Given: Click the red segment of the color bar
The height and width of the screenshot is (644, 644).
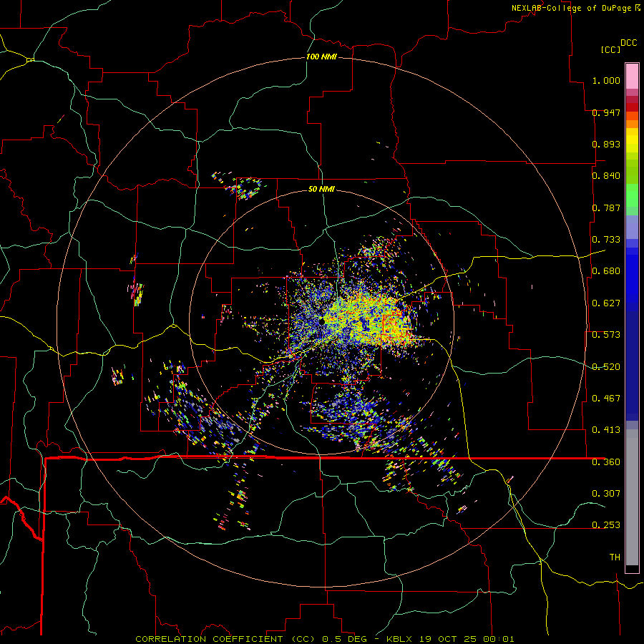Looking at the screenshot, I should coord(632,107).
